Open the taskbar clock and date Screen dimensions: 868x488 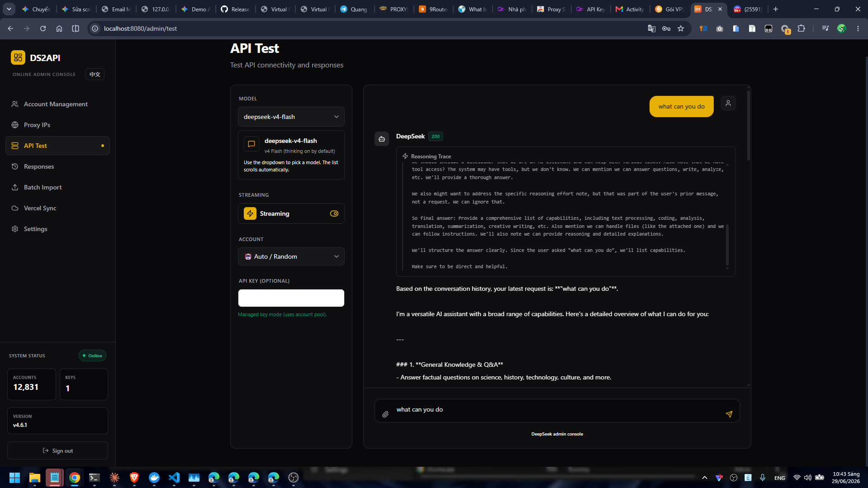click(x=846, y=478)
